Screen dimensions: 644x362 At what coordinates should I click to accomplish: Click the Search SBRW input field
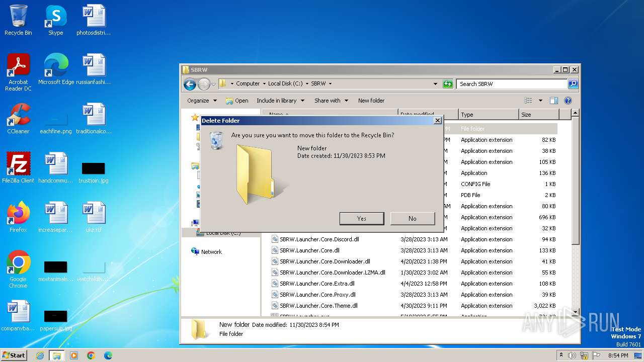point(512,84)
